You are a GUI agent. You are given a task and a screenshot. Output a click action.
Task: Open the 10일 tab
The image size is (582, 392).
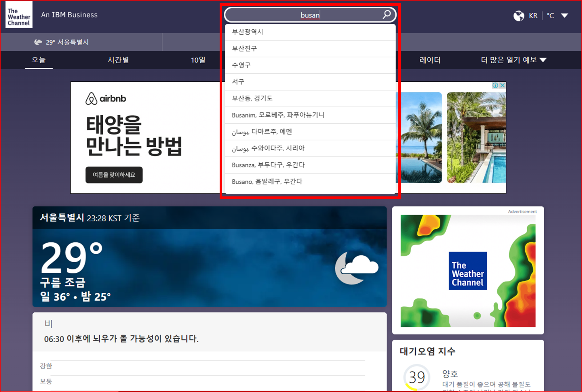pyautogui.click(x=198, y=60)
